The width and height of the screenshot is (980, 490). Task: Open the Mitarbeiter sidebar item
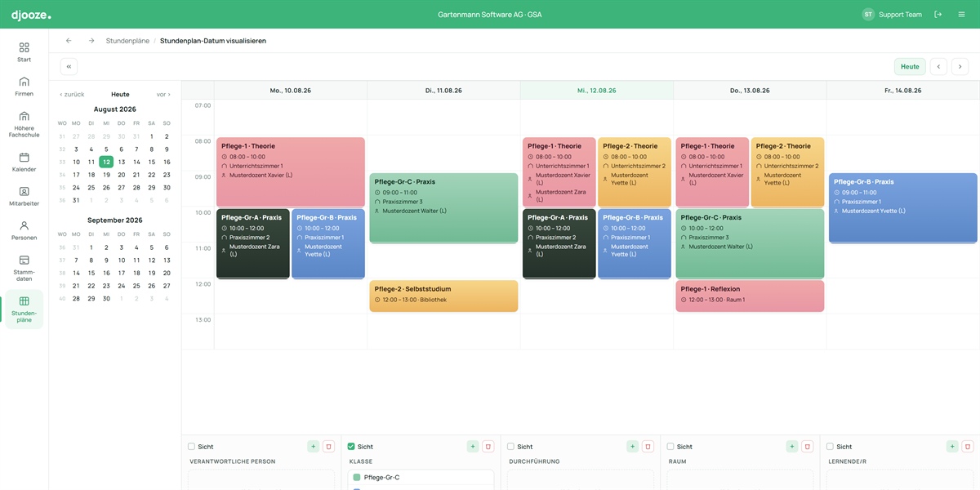24,196
